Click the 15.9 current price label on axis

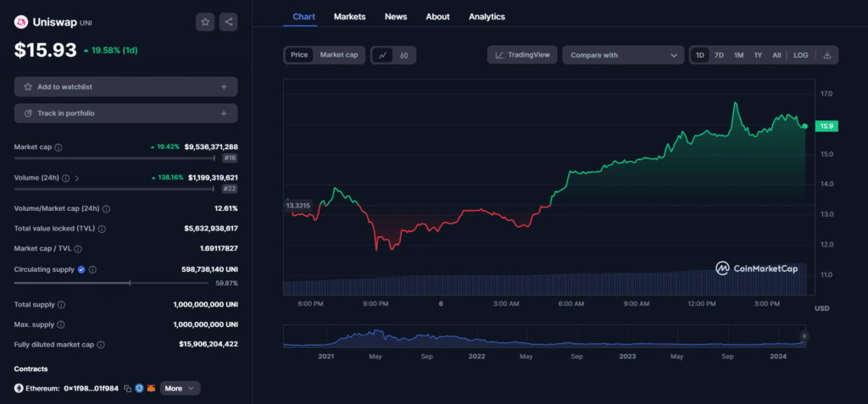(827, 126)
